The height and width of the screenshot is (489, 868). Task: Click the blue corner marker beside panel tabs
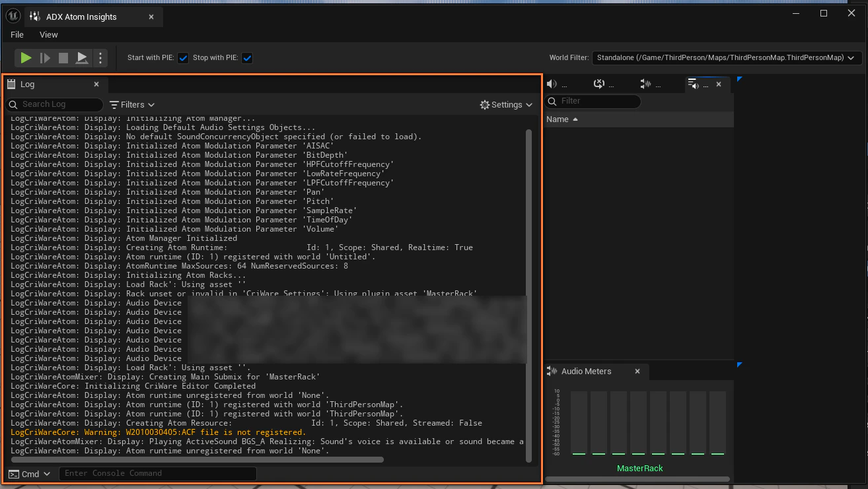[739, 79]
